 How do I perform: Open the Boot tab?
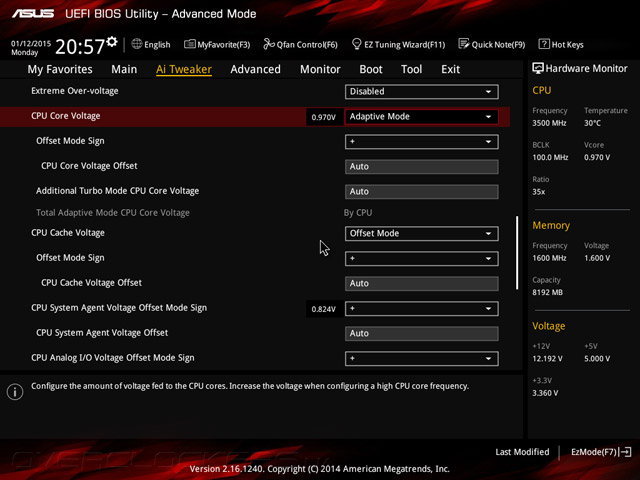tap(371, 69)
